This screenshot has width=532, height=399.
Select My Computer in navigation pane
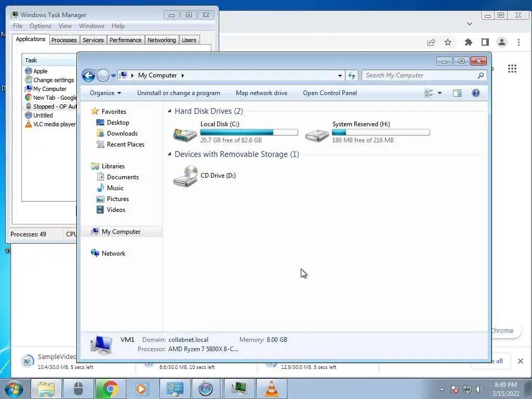(121, 232)
